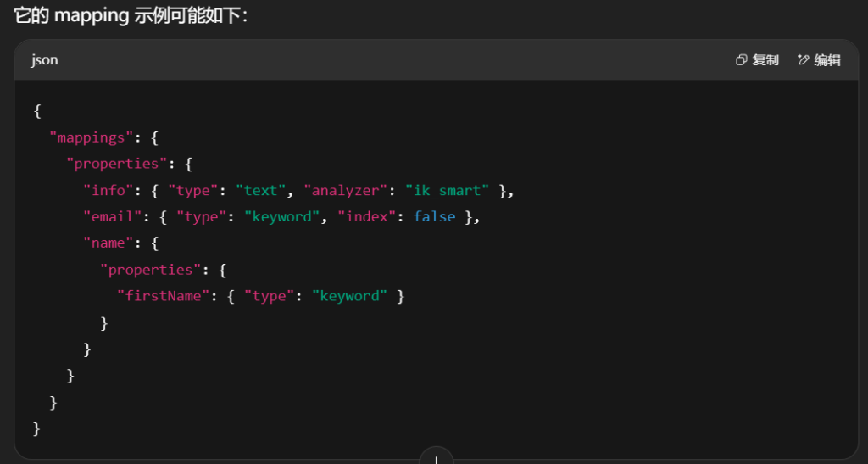Click the scroll-down arrow button at bottom
Image resolution: width=868 pixels, height=464 pixels.
(436, 458)
